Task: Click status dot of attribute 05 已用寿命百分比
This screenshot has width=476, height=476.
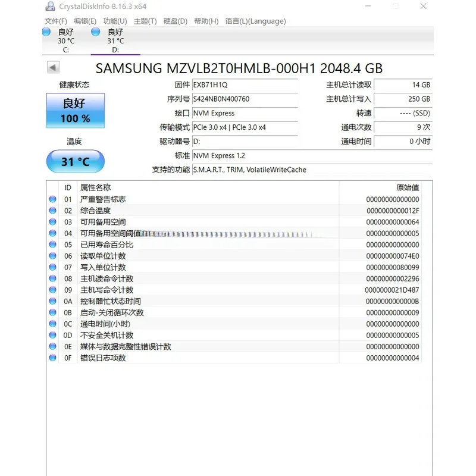Action: (52, 245)
